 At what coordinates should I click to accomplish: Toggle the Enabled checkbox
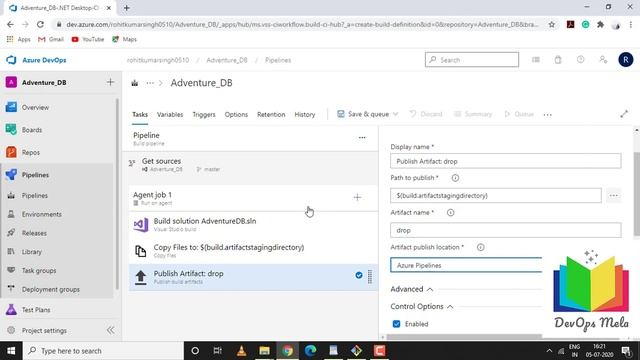(x=396, y=324)
